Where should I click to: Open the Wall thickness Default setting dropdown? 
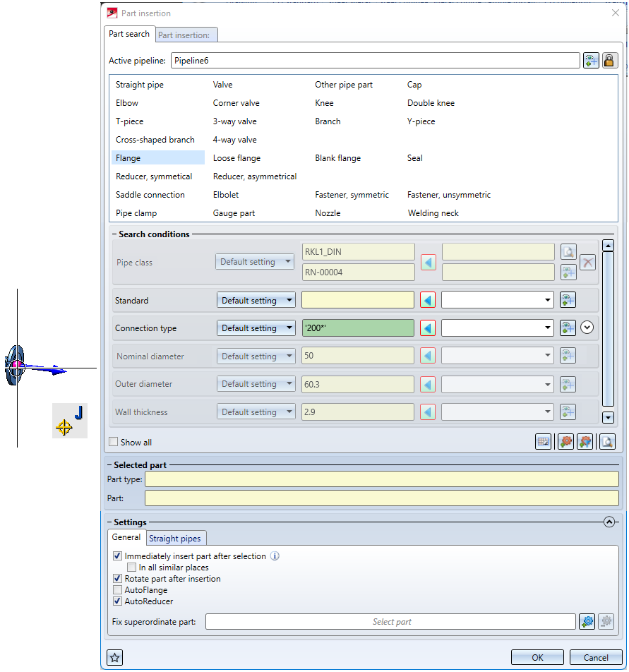click(x=256, y=412)
